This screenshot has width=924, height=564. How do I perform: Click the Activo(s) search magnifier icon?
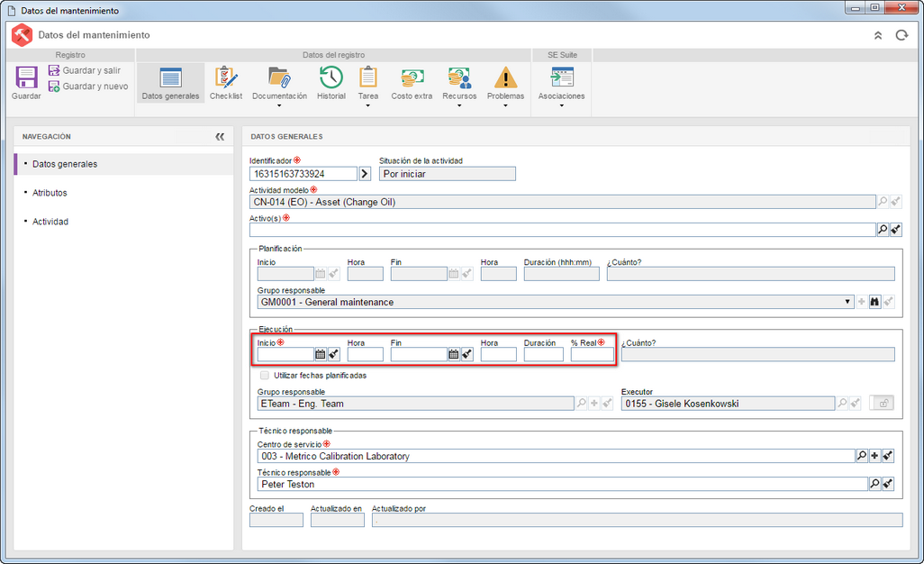[x=883, y=230]
